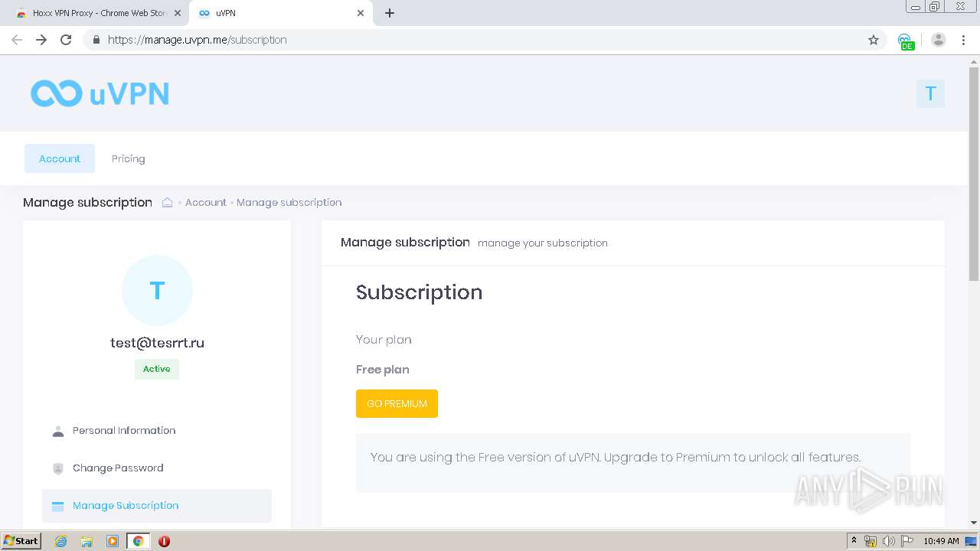Click the GO PREMIUM button

pyautogui.click(x=397, y=403)
